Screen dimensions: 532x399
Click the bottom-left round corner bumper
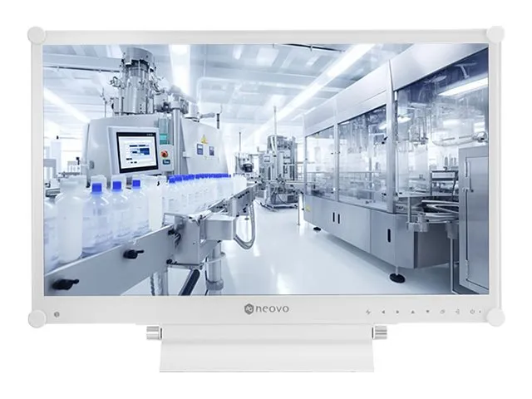(36, 318)
